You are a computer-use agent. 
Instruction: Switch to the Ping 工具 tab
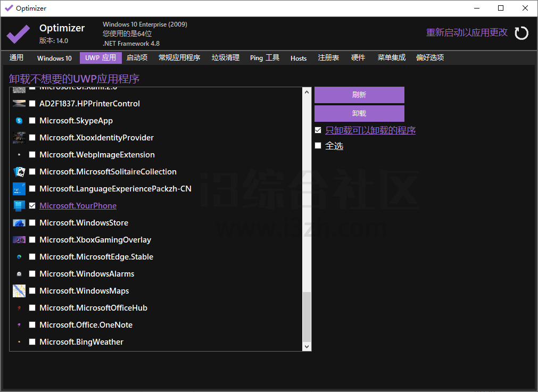pyautogui.click(x=264, y=57)
